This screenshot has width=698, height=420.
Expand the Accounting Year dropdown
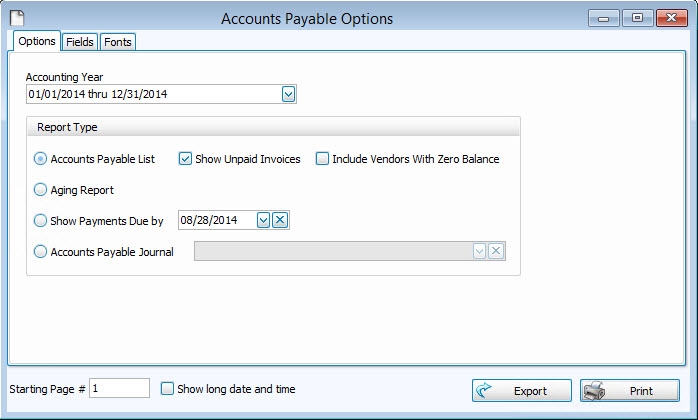[288, 94]
